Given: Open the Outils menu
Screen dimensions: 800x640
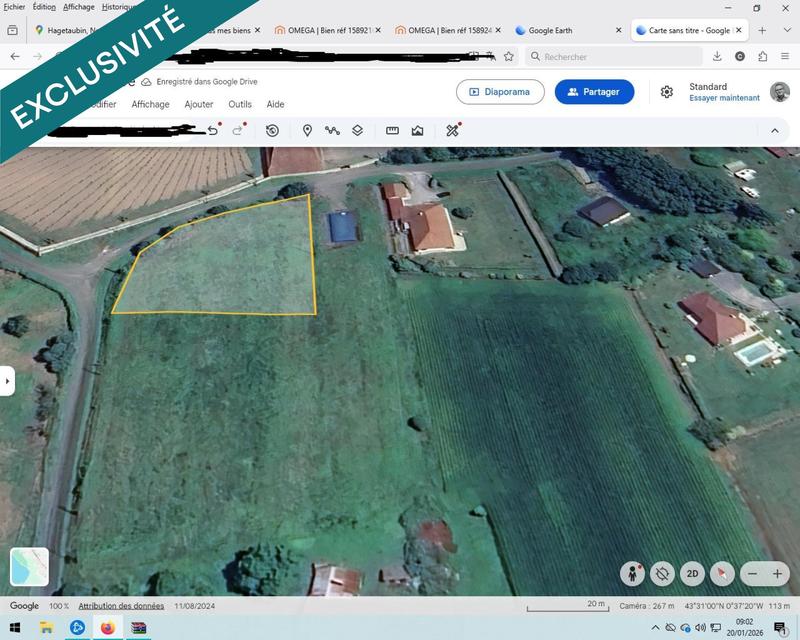Looking at the screenshot, I should (x=241, y=104).
